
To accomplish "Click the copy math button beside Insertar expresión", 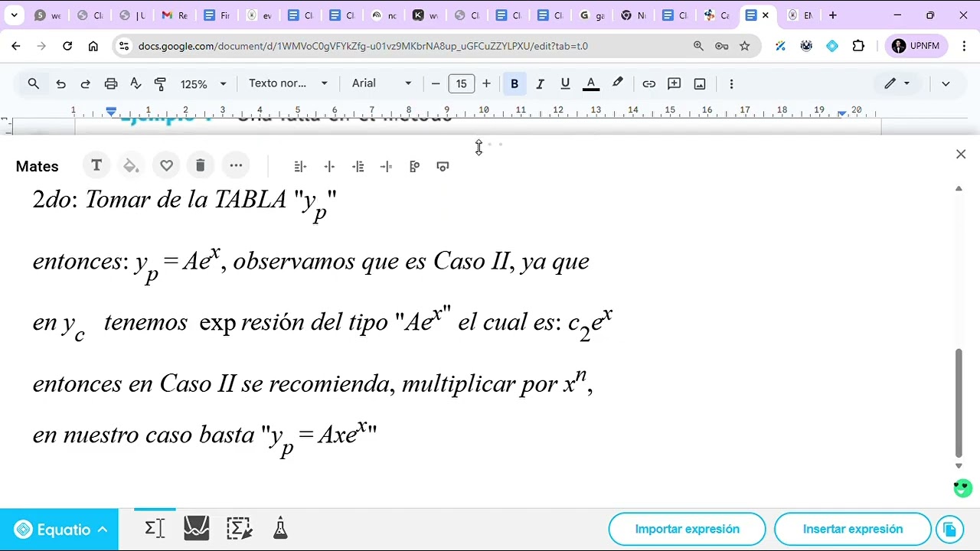I will click(949, 530).
